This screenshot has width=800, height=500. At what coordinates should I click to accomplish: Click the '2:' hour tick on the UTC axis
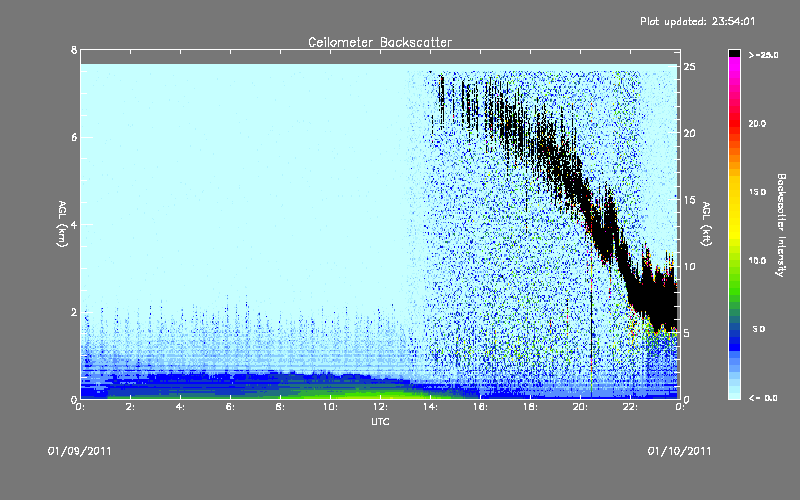coord(131,407)
